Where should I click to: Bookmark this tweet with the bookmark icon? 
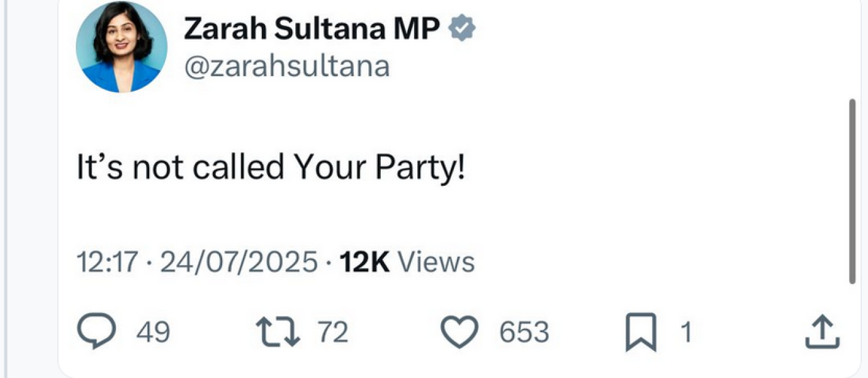coord(641,334)
